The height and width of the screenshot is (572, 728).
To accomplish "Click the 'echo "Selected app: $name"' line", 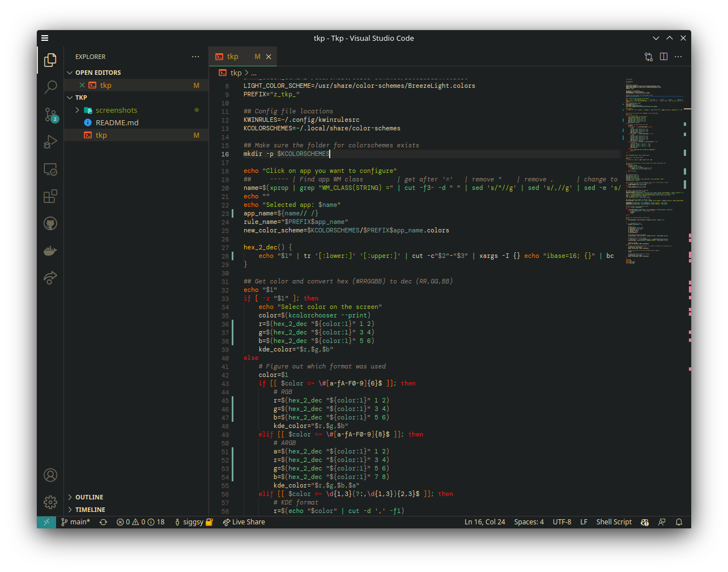I will tap(292, 205).
